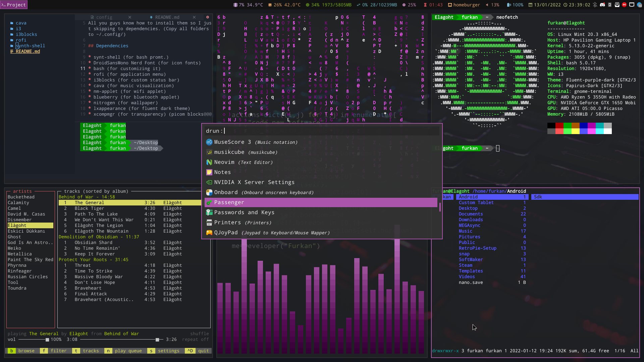Switch to the config editor tab
Screen dimensions: 644x362
point(104,17)
